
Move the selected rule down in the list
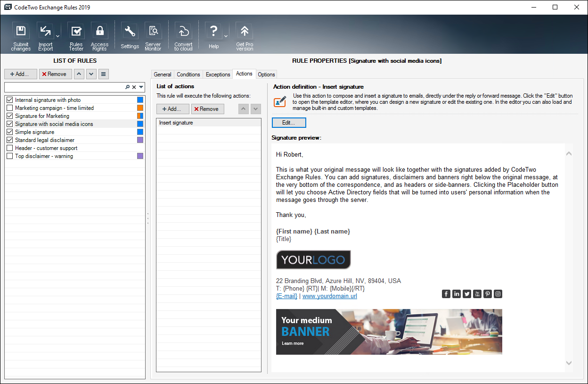[x=91, y=74]
